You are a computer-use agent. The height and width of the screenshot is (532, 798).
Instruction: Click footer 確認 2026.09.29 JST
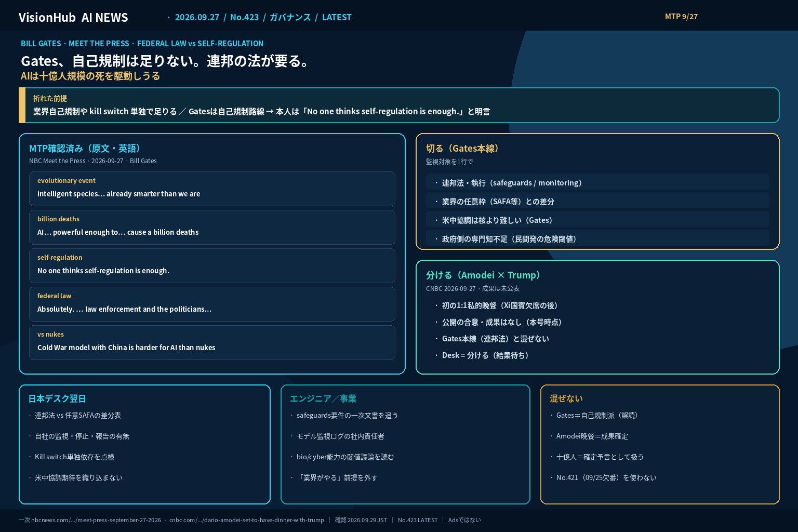pyautogui.click(x=361, y=520)
